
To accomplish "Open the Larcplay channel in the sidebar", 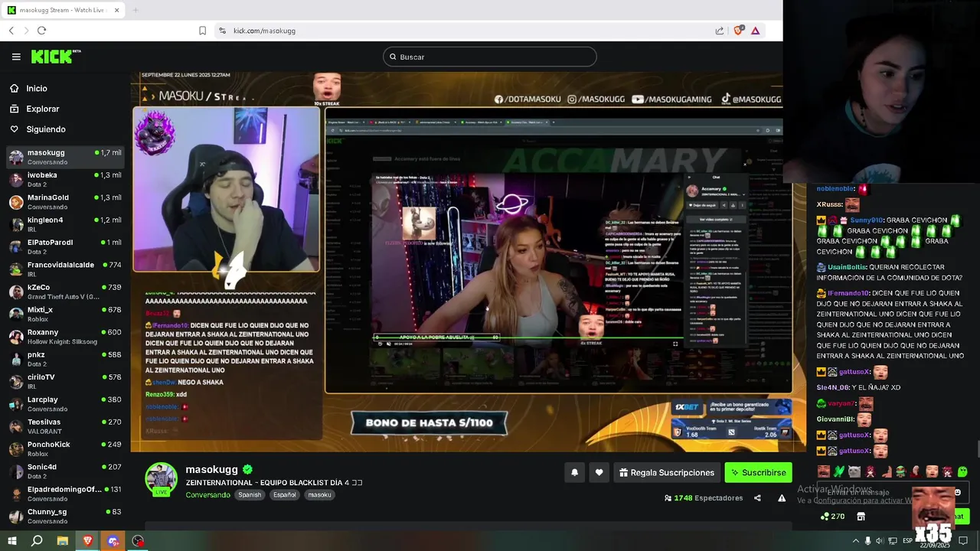I will point(65,403).
